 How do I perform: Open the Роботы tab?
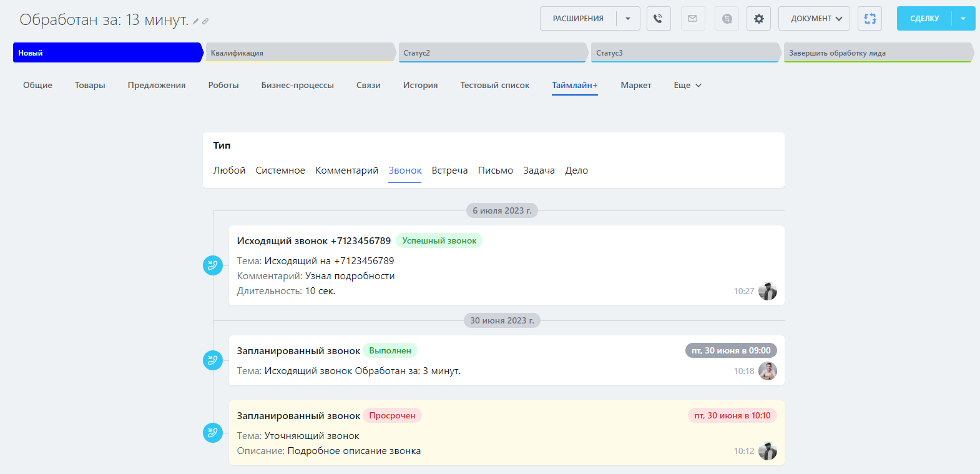tap(223, 86)
